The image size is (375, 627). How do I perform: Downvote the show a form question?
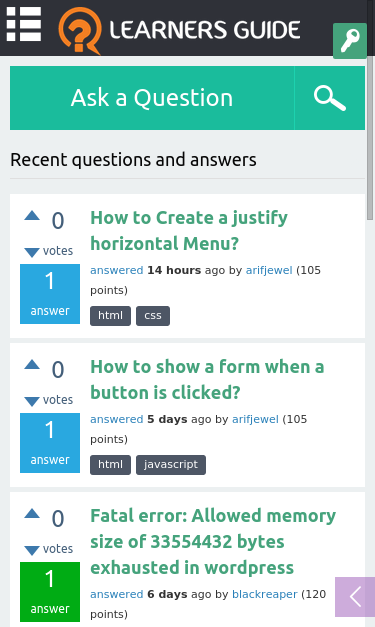click(32, 401)
